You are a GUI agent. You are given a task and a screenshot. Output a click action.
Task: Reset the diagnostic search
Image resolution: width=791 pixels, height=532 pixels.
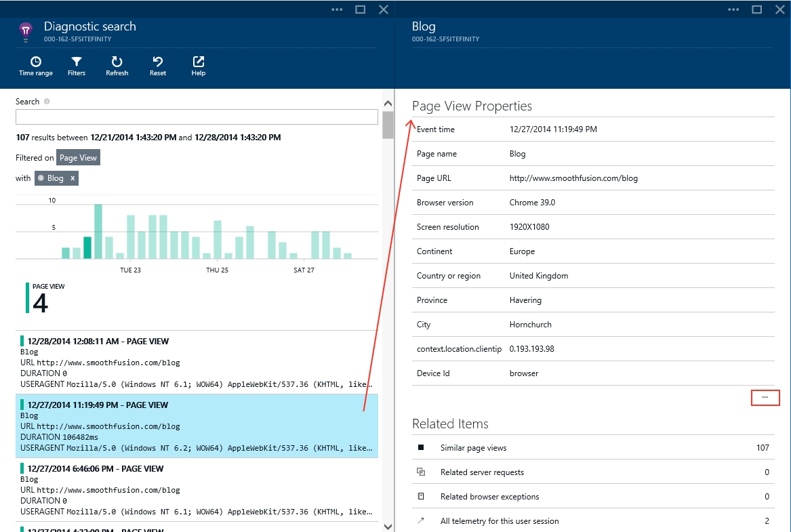pyautogui.click(x=158, y=66)
